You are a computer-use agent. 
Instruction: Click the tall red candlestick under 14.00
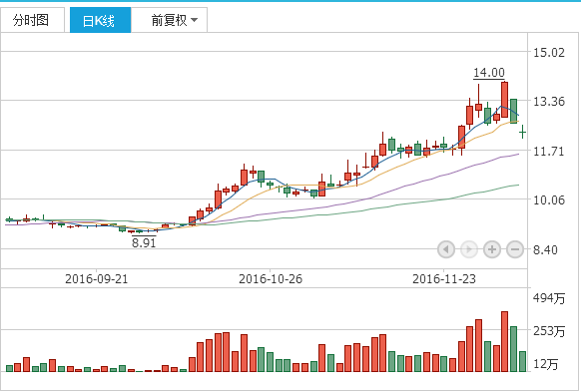[505, 100]
